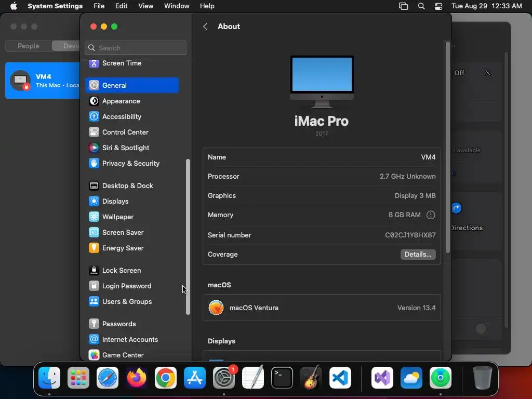532x399 pixels.
Task: Open the Edit menu
Action: pyautogui.click(x=121, y=6)
